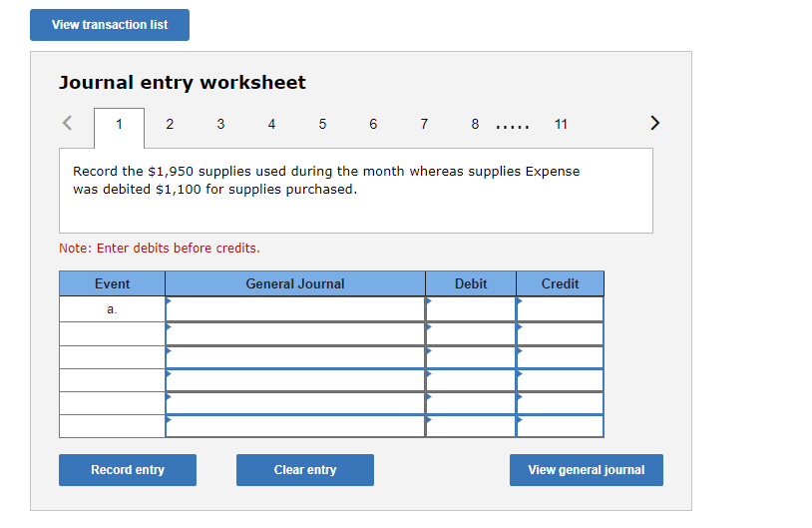812x528 pixels.
Task: Open View general journal
Action: [587, 470]
